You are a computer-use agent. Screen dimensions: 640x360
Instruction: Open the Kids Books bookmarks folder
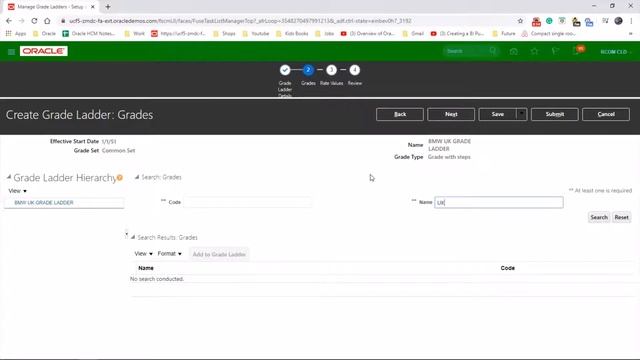[x=292, y=33]
